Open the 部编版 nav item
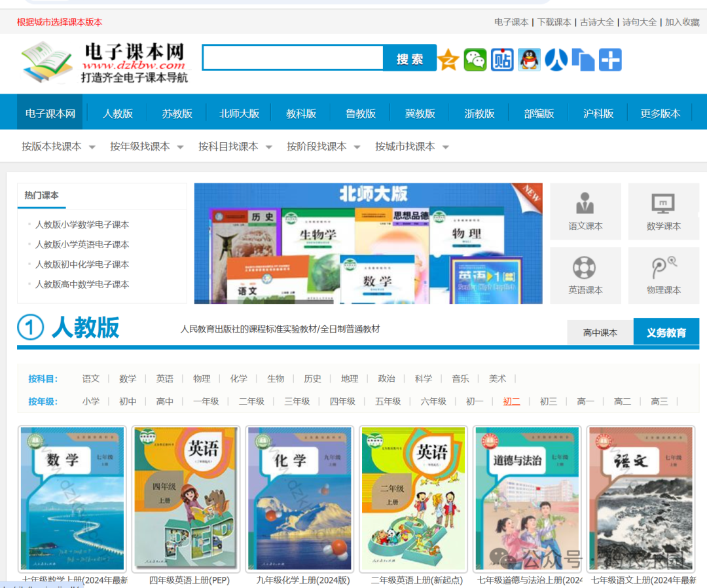707x588 pixels. 539,113
